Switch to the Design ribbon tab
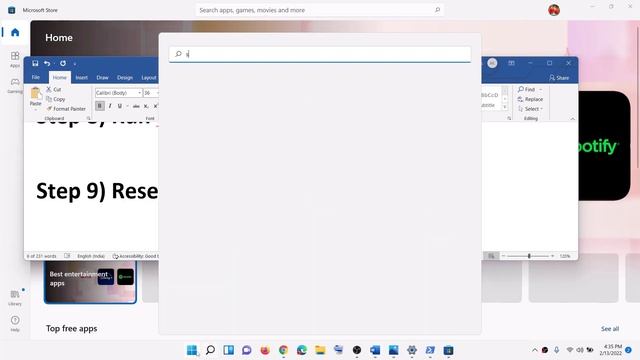640x360 pixels. (x=125, y=77)
